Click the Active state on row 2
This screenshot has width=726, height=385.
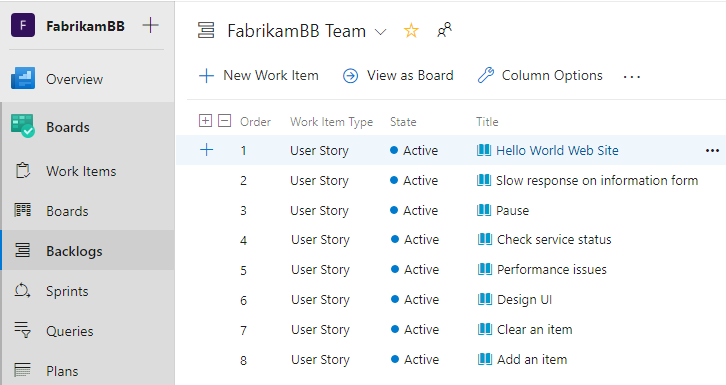click(x=414, y=180)
